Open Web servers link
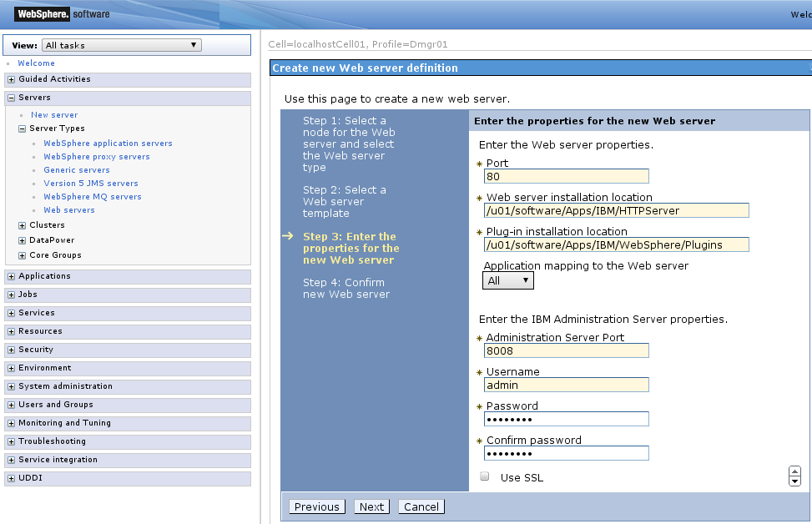 pos(69,210)
